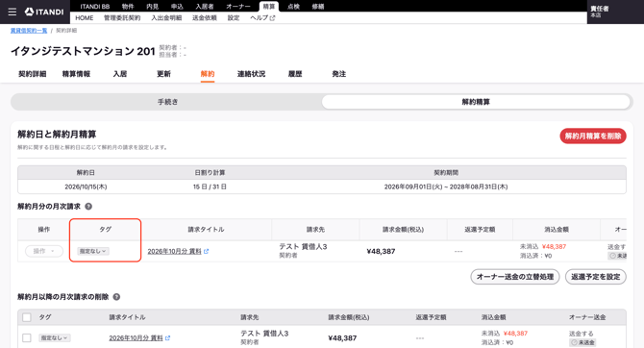Open 設定 submenu
Image resolution: width=644 pixels, height=348 pixels.
tap(234, 18)
